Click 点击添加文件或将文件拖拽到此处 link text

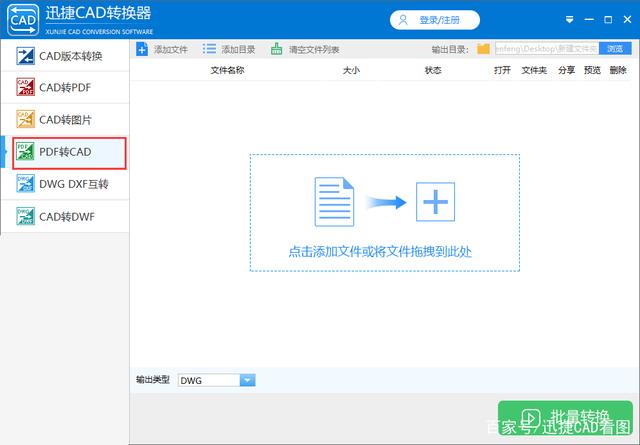tap(380, 251)
